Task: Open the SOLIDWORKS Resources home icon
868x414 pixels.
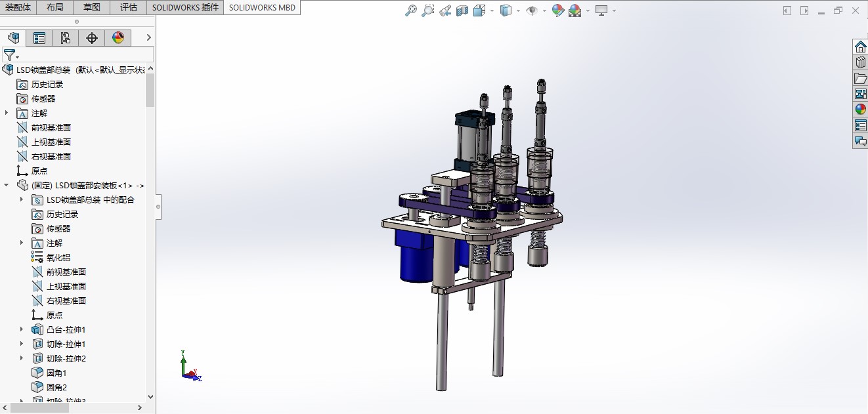Action: (x=860, y=47)
